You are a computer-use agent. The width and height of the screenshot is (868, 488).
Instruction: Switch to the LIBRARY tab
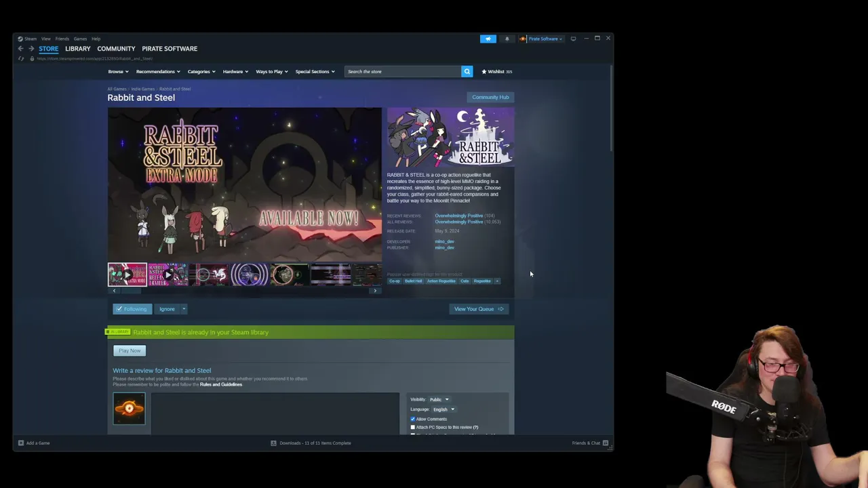[x=78, y=49]
